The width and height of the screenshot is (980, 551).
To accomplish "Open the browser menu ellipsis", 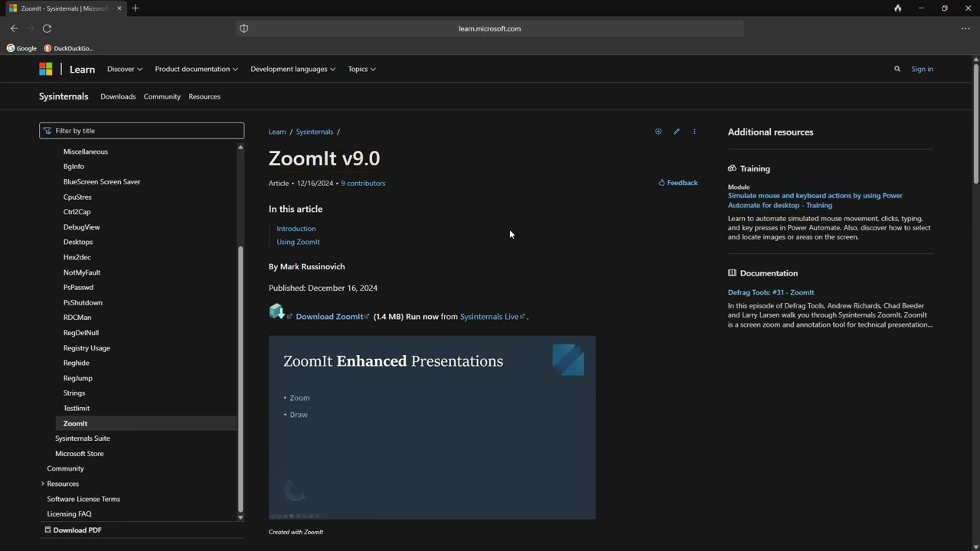I will pos(965,28).
